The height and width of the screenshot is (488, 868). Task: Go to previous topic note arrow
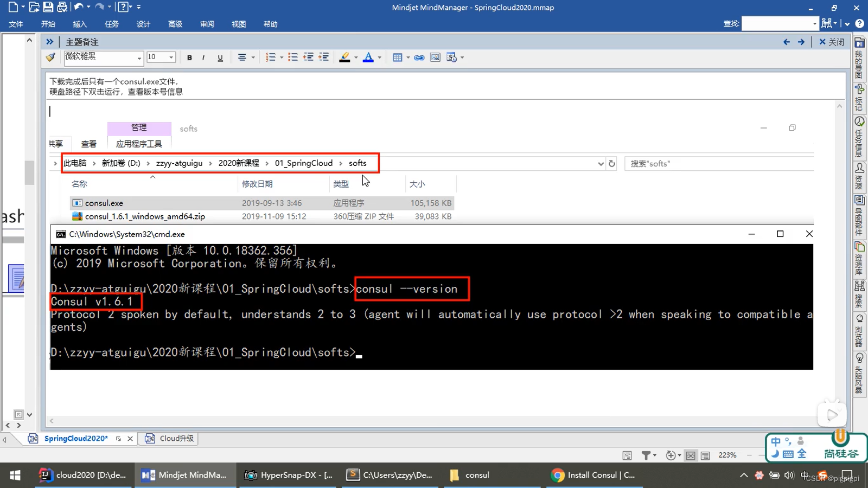pyautogui.click(x=786, y=42)
